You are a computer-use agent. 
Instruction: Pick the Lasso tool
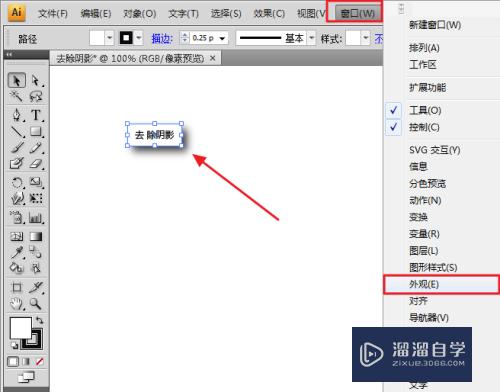[36, 97]
